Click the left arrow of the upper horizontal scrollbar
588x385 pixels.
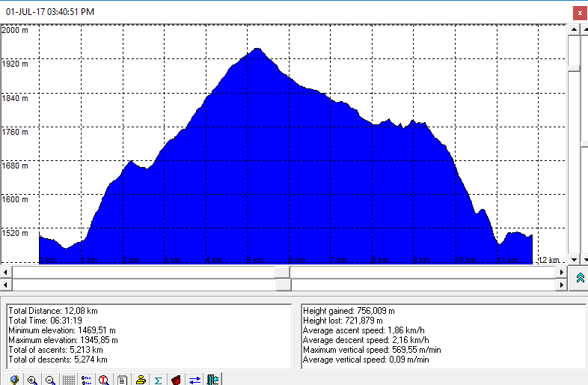coord(6,272)
